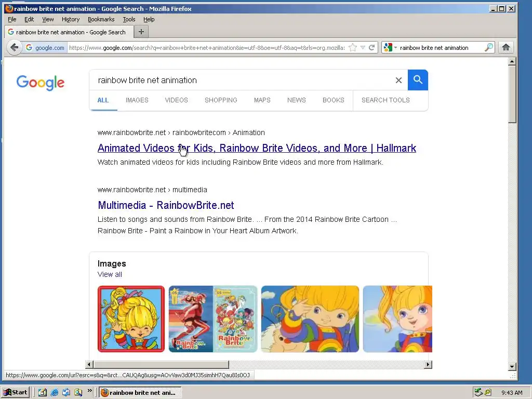The height and width of the screenshot is (399, 532).
Task: Click the magnifier in Firefox search box
Action: click(x=488, y=47)
